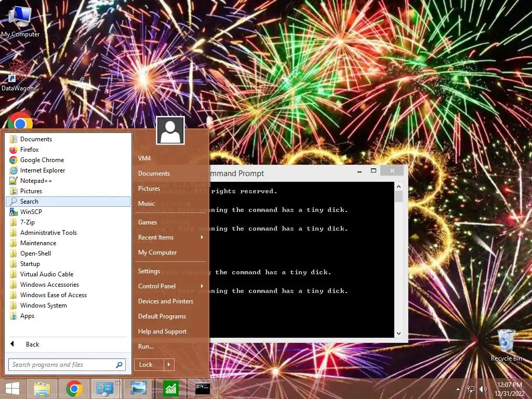
Task: Open the Documents folder in programs list
Action: click(x=68, y=139)
